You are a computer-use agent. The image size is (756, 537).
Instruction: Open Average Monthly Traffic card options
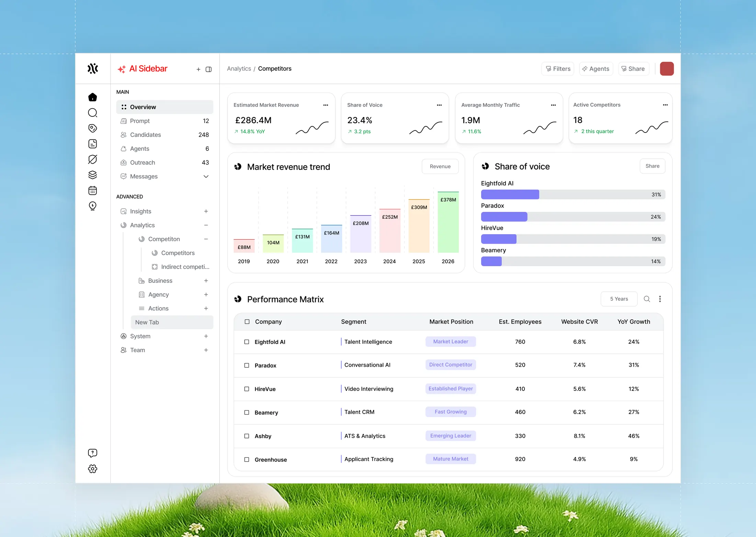coord(553,105)
